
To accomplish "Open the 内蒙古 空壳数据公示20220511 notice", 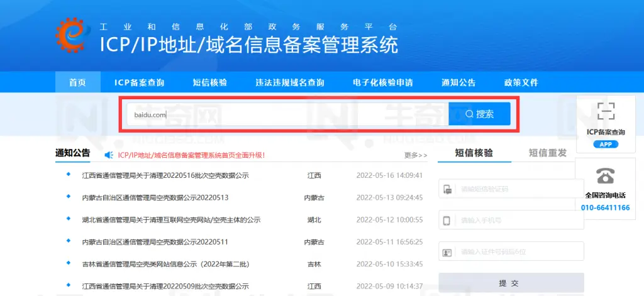I will coord(155,242).
